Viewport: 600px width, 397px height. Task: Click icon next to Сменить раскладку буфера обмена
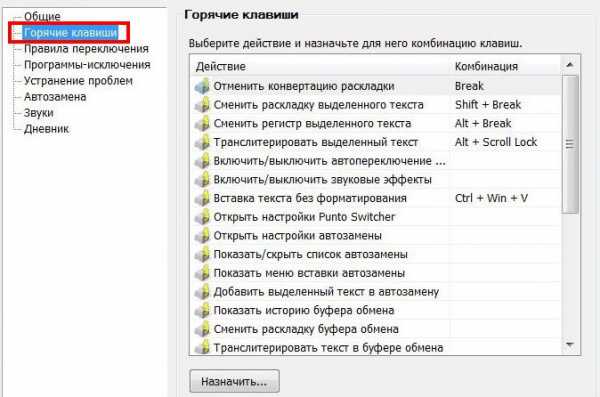point(202,329)
